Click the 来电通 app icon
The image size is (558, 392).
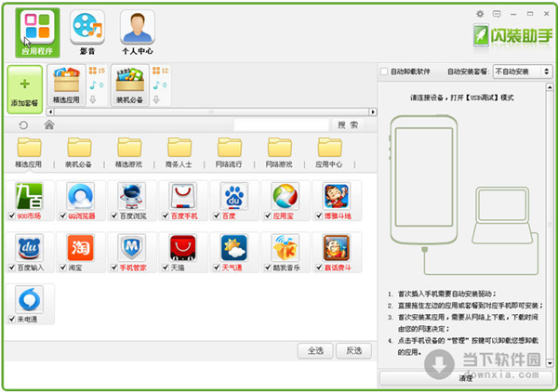[x=29, y=299]
